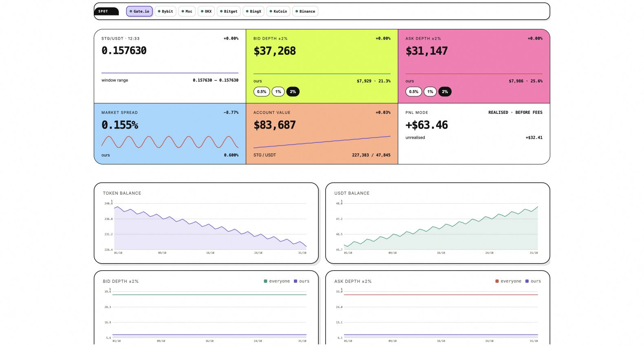Screen dimensions: 644x346
Task: Click our bid share $7,929 · 21.3%
Action: click(374, 81)
